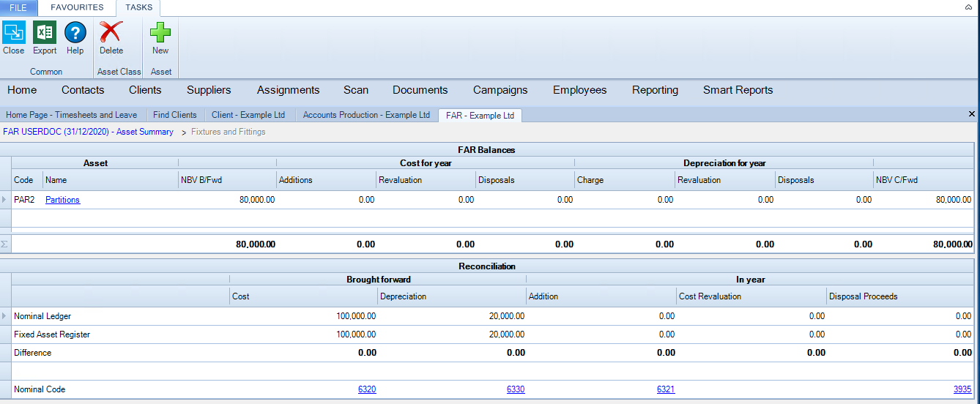Go to Home in navigation bar
Screen dimensions: 980x404
click(x=22, y=90)
